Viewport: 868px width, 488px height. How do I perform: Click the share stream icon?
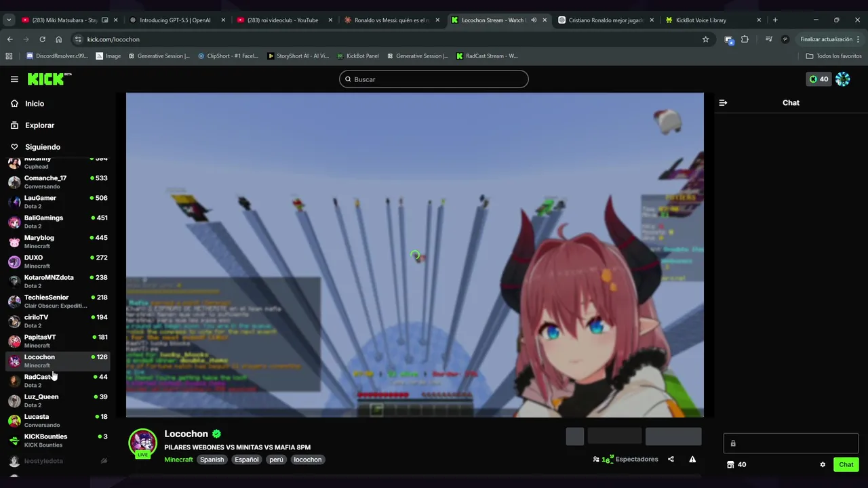click(x=671, y=460)
